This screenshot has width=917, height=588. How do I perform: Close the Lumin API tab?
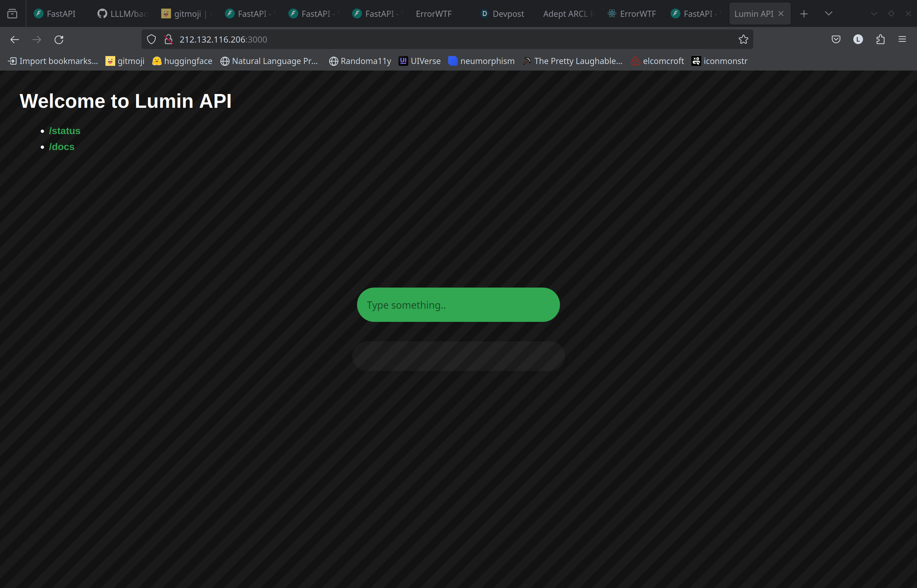coord(781,14)
